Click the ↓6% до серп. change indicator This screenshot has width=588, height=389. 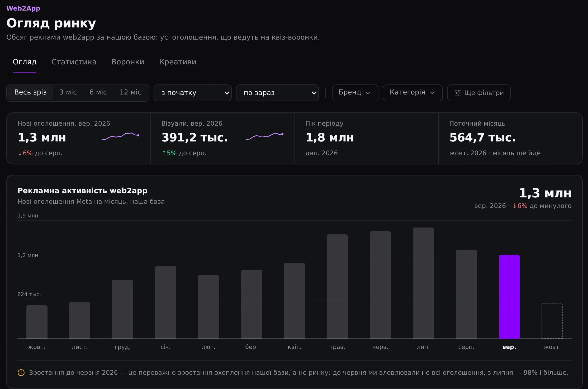(x=40, y=153)
